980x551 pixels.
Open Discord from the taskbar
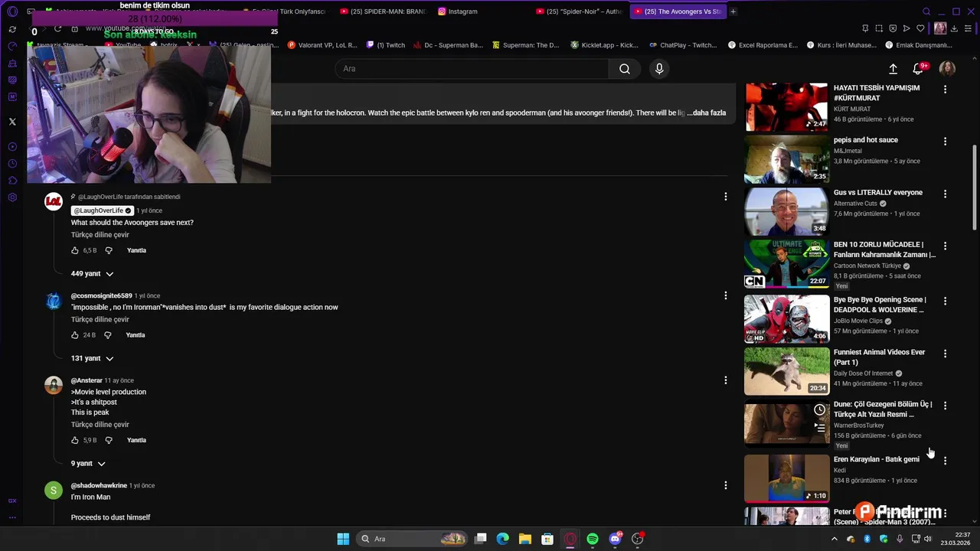pos(615,539)
